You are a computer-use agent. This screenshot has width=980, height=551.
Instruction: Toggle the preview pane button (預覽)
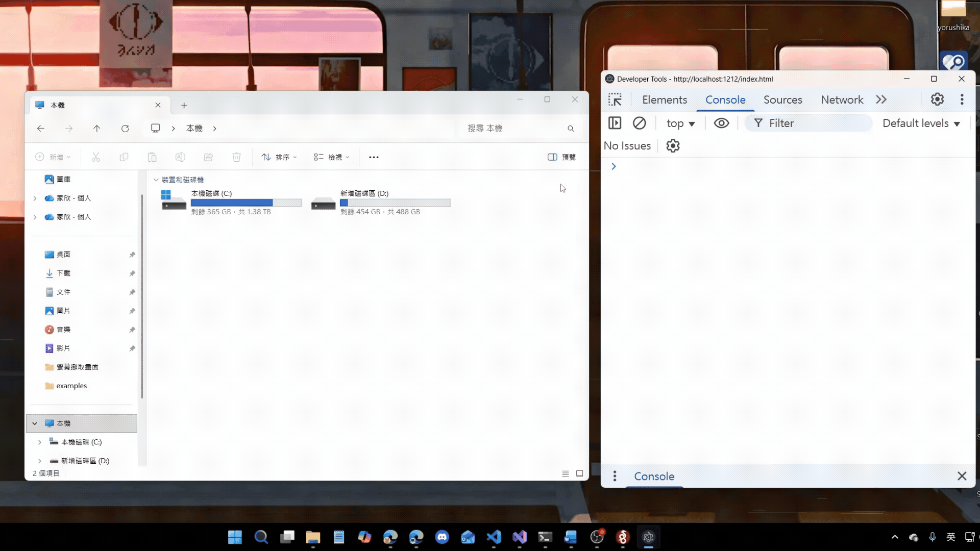click(561, 157)
